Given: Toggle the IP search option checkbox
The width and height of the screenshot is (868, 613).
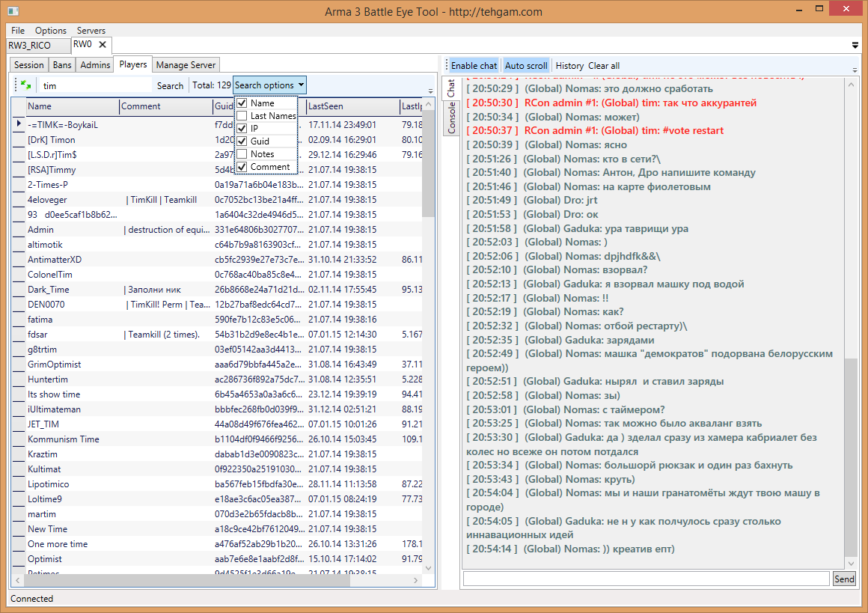Looking at the screenshot, I should [x=242, y=129].
